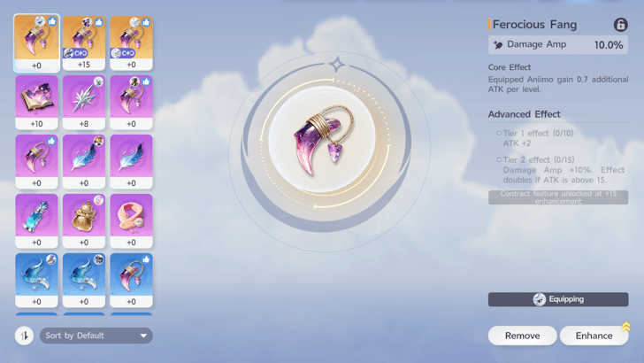Select the silver star shard item at +8
The image size is (644, 363).
pyautogui.click(x=84, y=103)
